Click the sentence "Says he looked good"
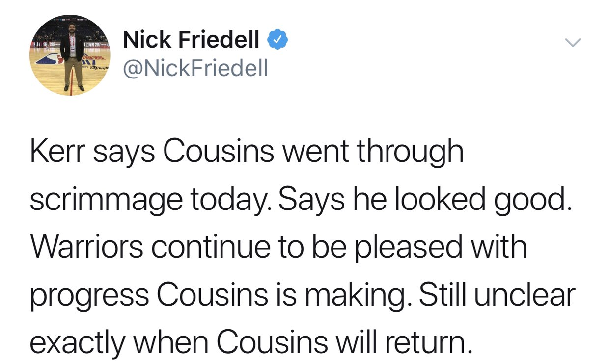This screenshot has width=609, height=364. [424, 201]
